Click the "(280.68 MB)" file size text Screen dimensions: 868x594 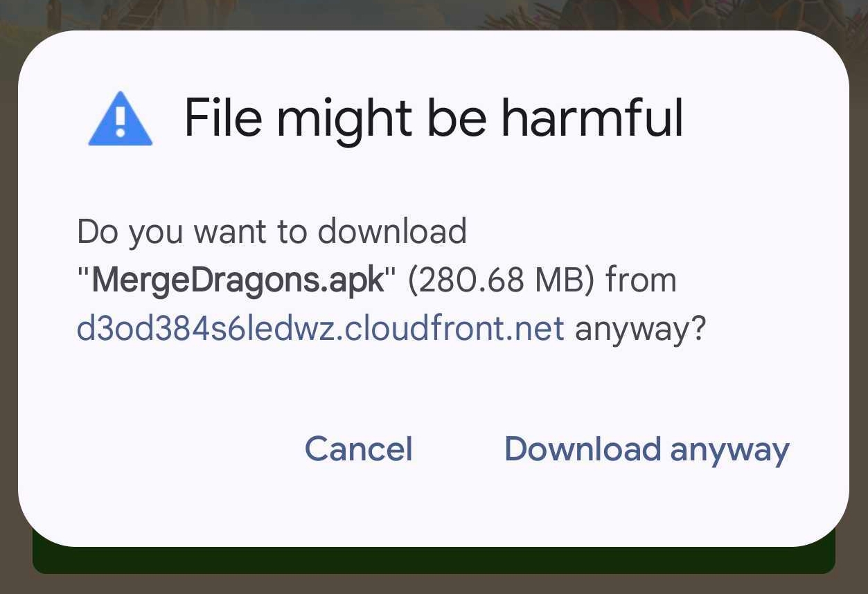(501, 280)
